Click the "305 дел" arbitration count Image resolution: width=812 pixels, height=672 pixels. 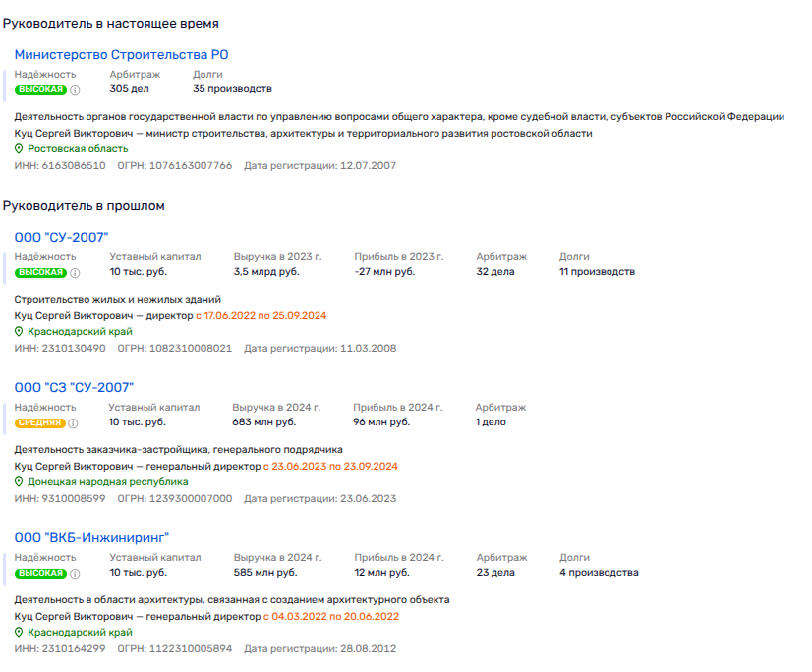pos(129,89)
